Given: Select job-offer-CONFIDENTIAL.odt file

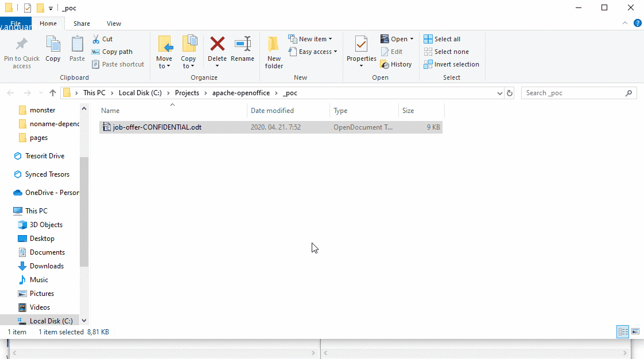Looking at the screenshot, I should (x=271, y=127).
